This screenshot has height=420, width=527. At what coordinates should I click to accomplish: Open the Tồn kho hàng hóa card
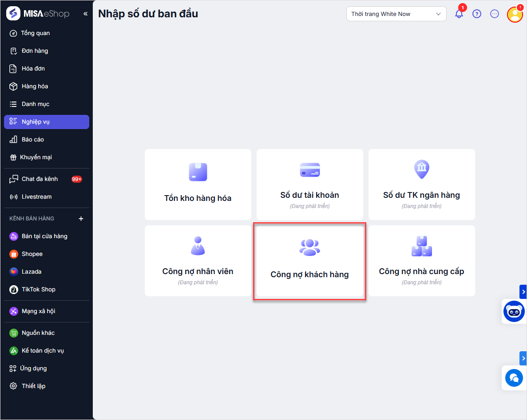(x=198, y=184)
